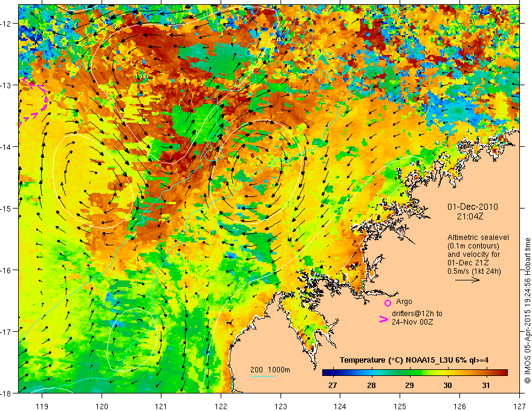The width and height of the screenshot is (532, 411).
Task: Click the latitude axis label -18
Action: (6, 393)
